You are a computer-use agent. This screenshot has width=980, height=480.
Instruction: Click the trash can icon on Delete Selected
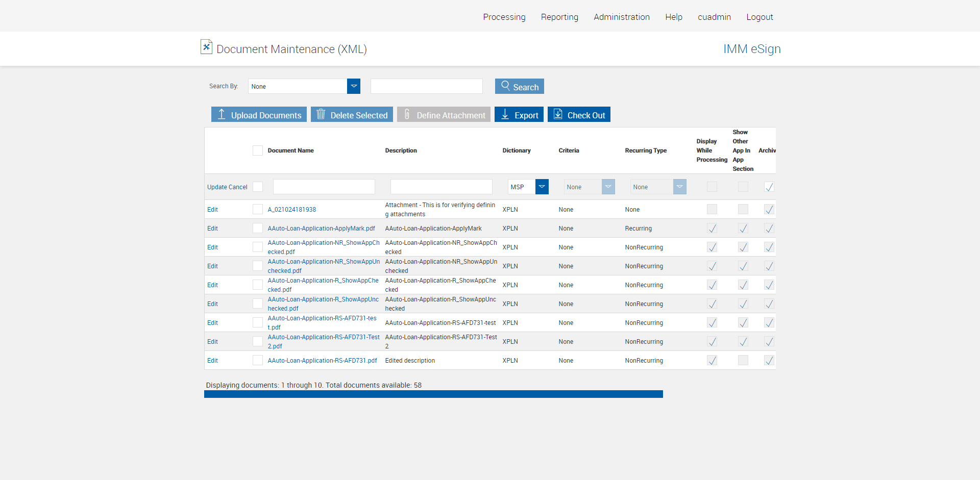coord(321,114)
